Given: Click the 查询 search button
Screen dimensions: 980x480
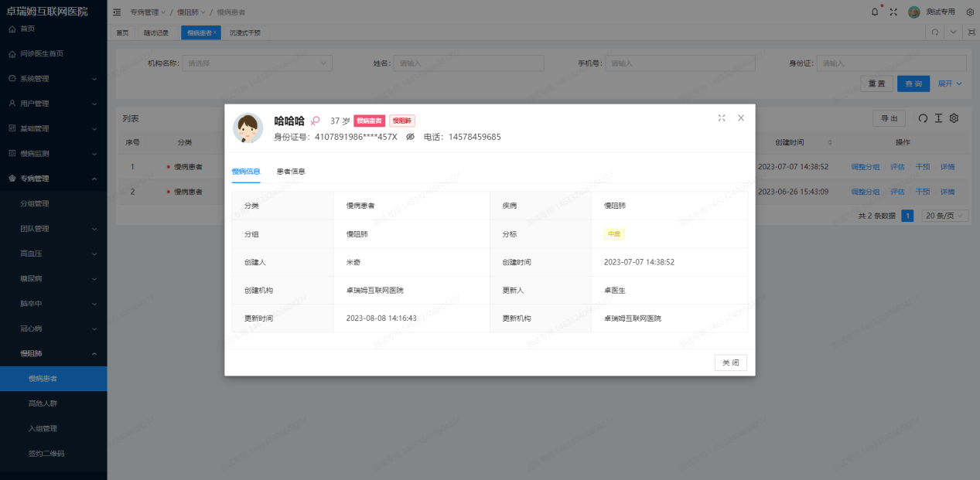Looking at the screenshot, I should point(913,83).
